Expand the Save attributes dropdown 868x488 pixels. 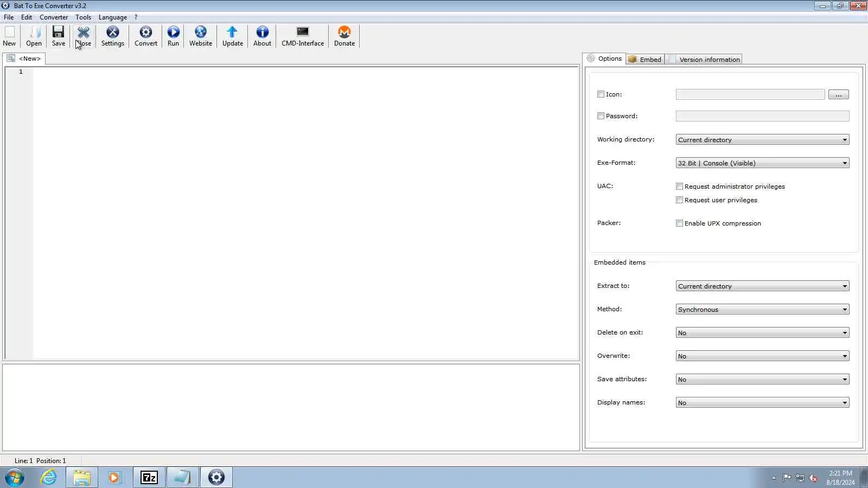tap(762, 380)
